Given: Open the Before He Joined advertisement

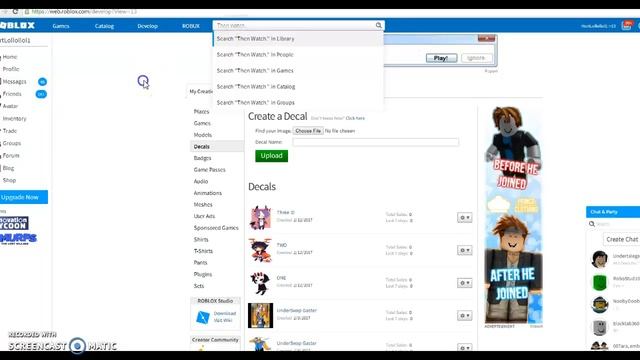Looking at the screenshot, I should (513, 214).
